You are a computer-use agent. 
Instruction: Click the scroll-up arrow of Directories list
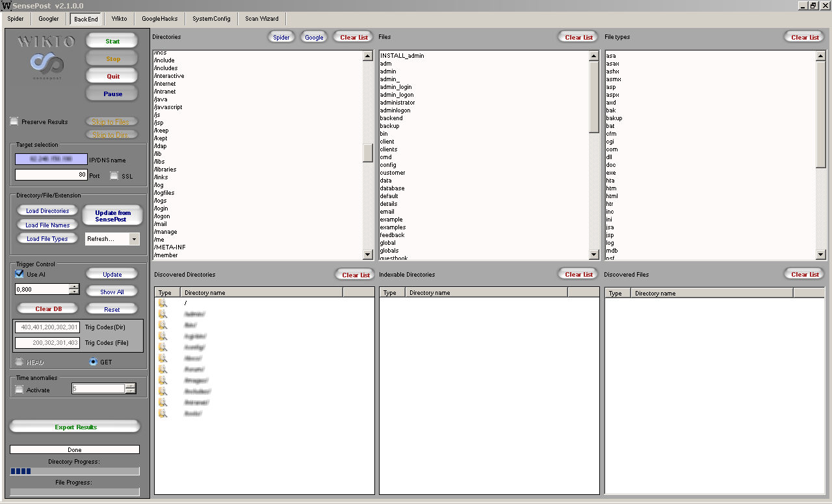(x=368, y=56)
